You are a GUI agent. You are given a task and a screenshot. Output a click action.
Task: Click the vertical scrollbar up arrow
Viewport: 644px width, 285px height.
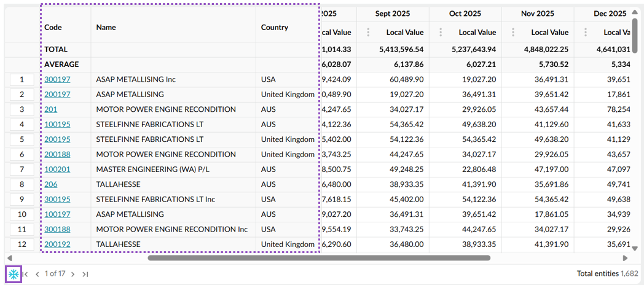click(x=635, y=12)
